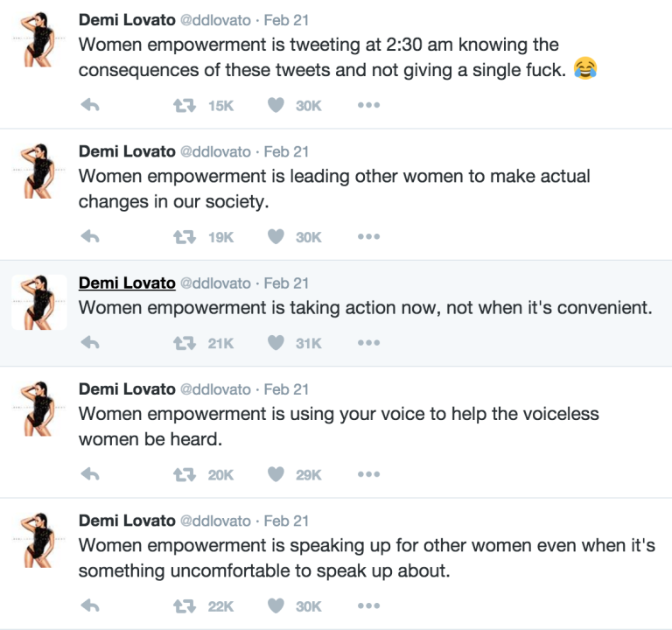The width and height of the screenshot is (672, 630).
Task: Open the underlined Demi Lovato name link
Action: coord(127,283)
